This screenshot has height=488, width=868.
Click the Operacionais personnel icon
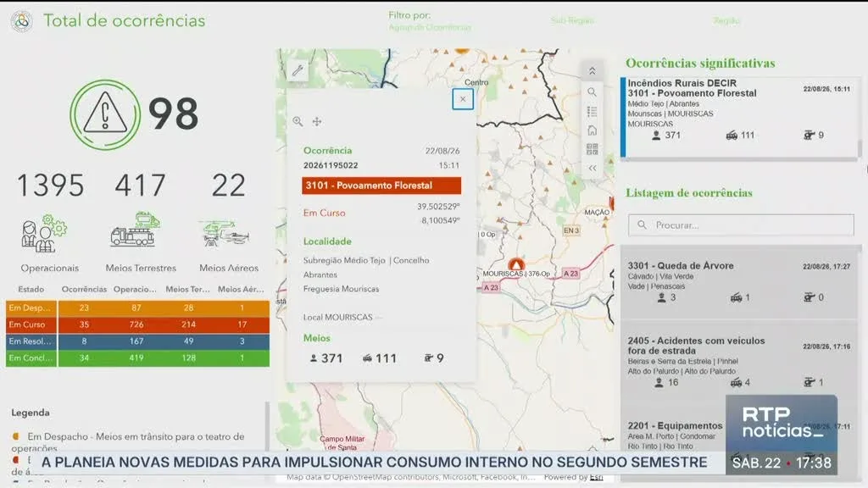point(44,234)
